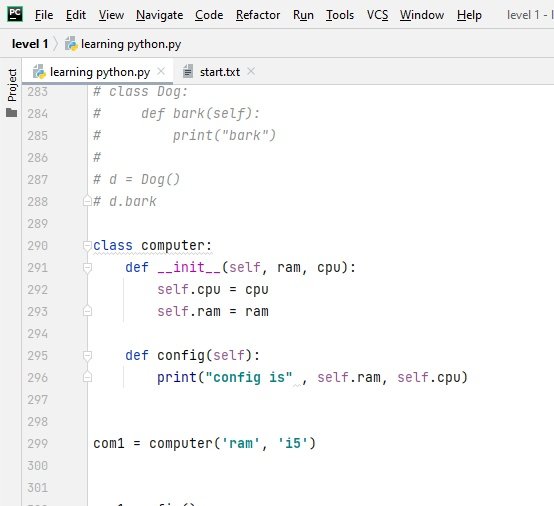Open the Navigate menu
The image size is (554, 506).
click(159, 15)
